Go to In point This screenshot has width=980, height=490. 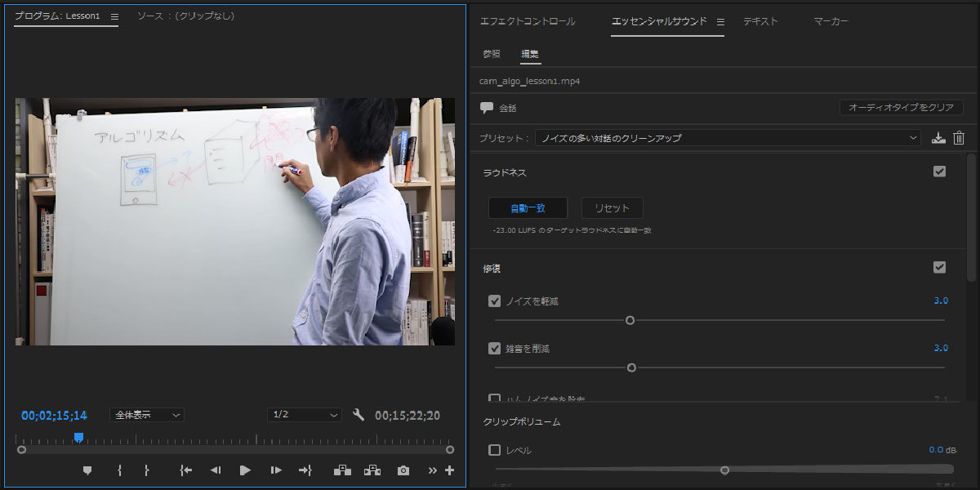pyautogui.click(x=185, y=470)
